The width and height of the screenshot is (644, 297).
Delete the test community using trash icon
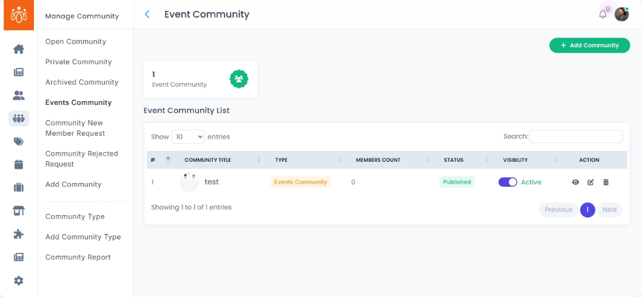tap(606, 182)
